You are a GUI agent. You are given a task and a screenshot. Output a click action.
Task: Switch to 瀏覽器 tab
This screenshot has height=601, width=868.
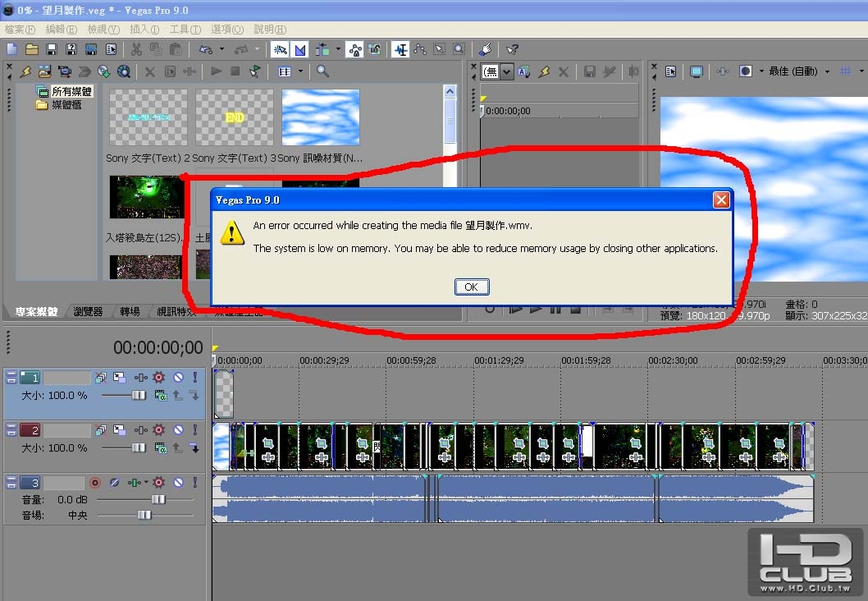(88, 312)
